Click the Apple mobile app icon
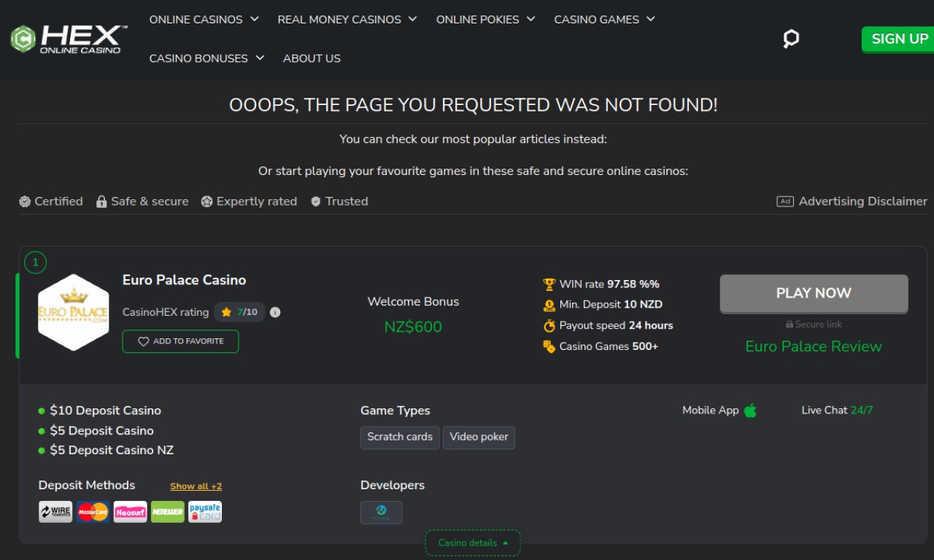The height and width of the screenshot is (560, 934). (750, 411)
